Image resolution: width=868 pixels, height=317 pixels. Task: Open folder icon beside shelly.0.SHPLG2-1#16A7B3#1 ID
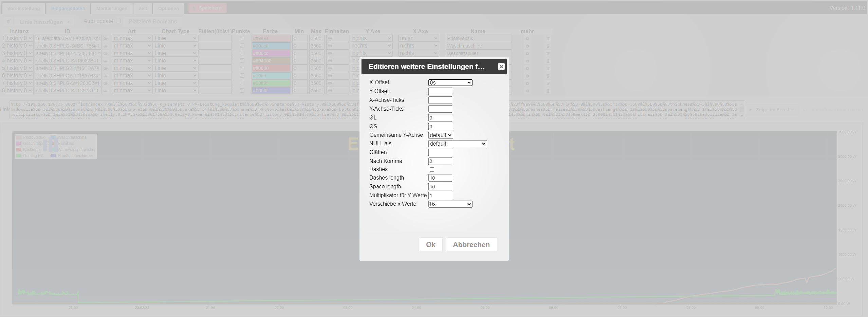point(106,76)
